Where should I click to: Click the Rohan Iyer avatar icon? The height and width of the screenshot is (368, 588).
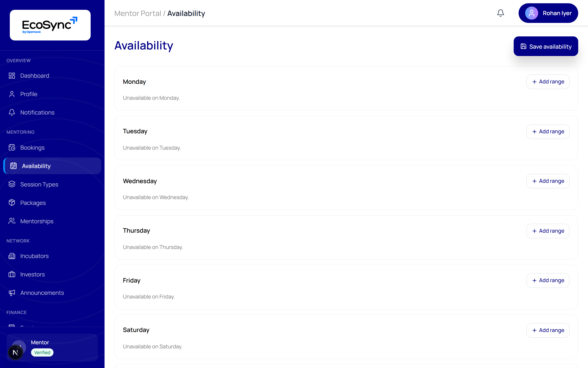point(531,13)
